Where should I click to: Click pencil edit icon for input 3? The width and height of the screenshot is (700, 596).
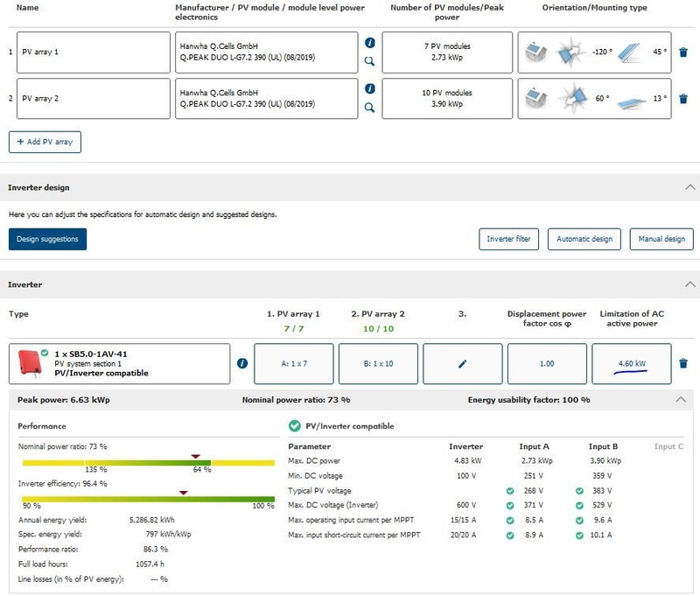[463, 363]
